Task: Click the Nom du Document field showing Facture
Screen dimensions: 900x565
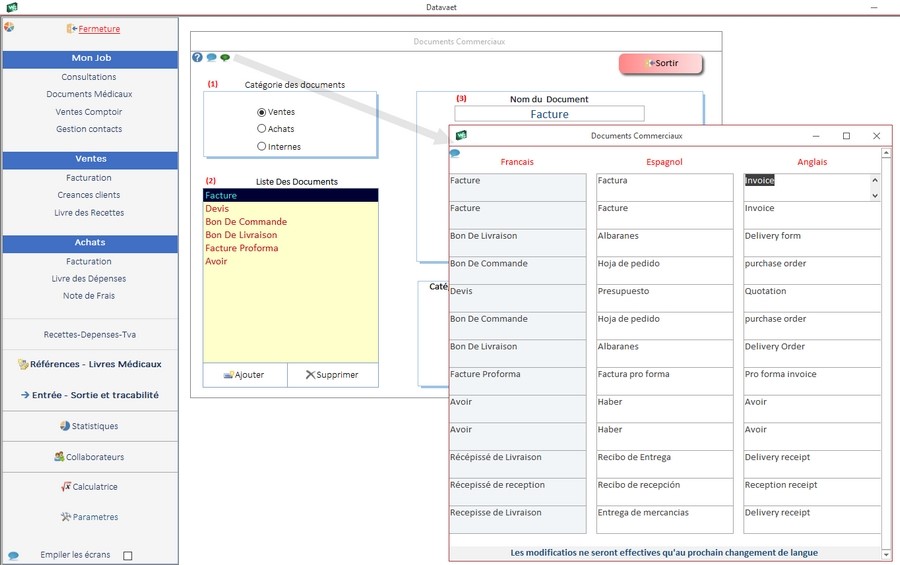Action: pyautogui.click(x=549, y=114)
